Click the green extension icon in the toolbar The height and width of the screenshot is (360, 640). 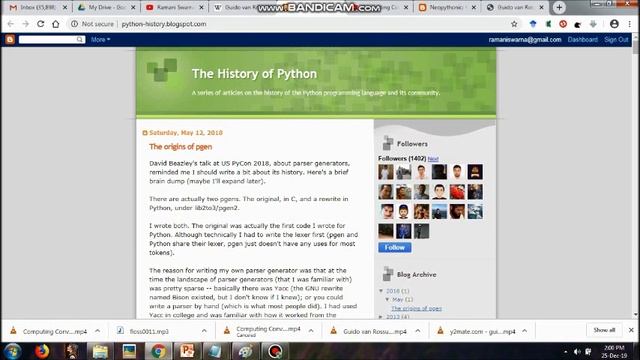coord(548,24)
